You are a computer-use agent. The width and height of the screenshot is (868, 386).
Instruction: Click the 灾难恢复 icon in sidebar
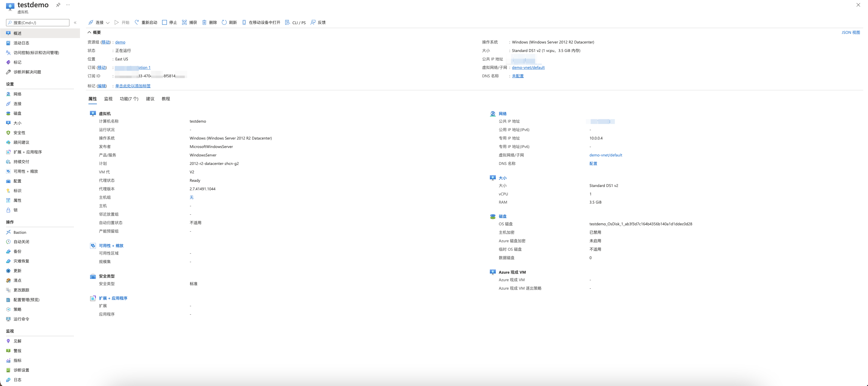(x=8, y=261)
